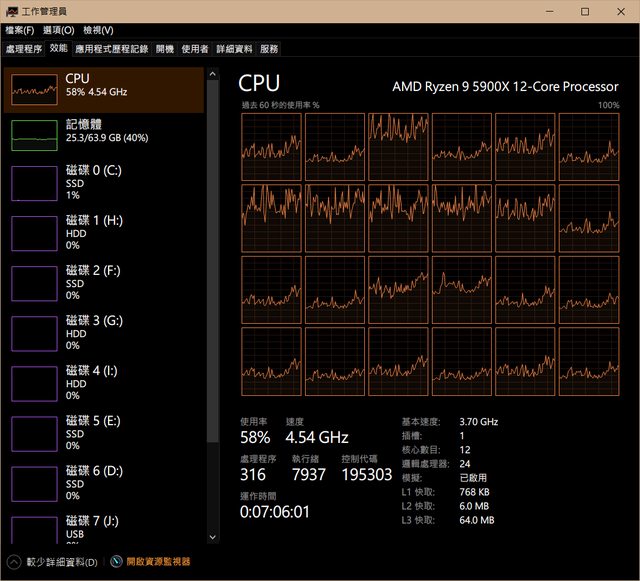Image resolution: width=640 pixels, height=581 pixels.
Task: Open the 服務 services tab
Action: click(x=269, y=48)
